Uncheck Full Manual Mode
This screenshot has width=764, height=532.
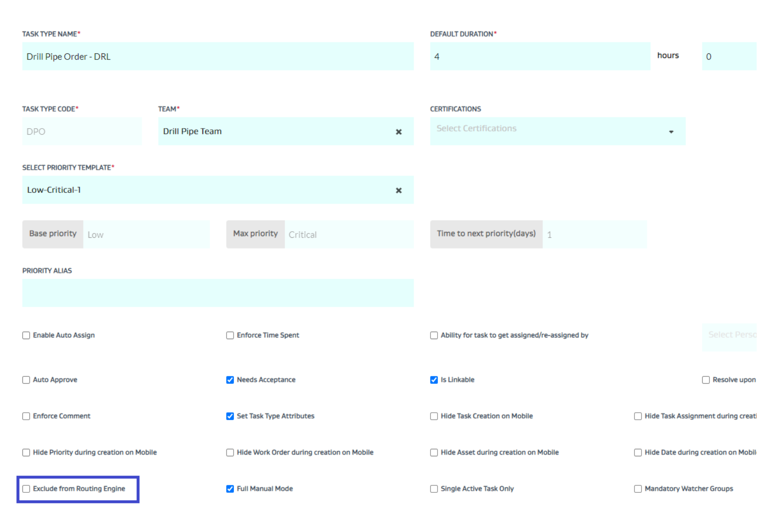tap(230, 489)
